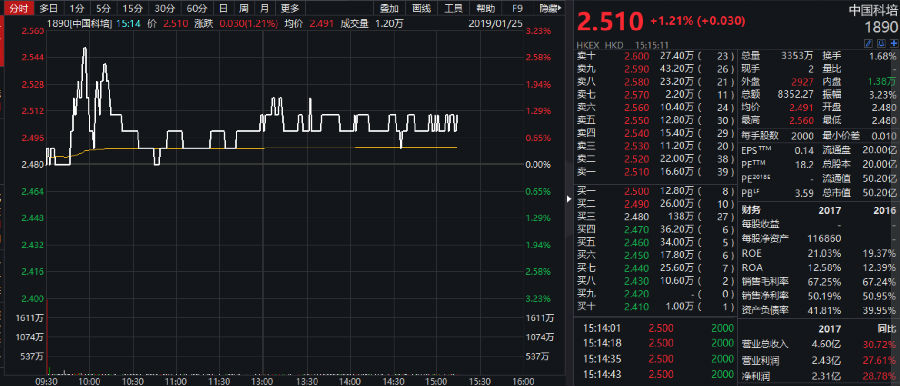Screen dimensions: 900x386
Task: Click the PB 3.59 value
Action: (805, 194)
